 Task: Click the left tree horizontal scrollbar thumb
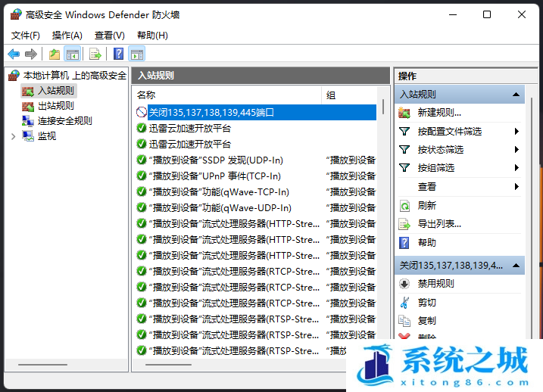point(42,365)
